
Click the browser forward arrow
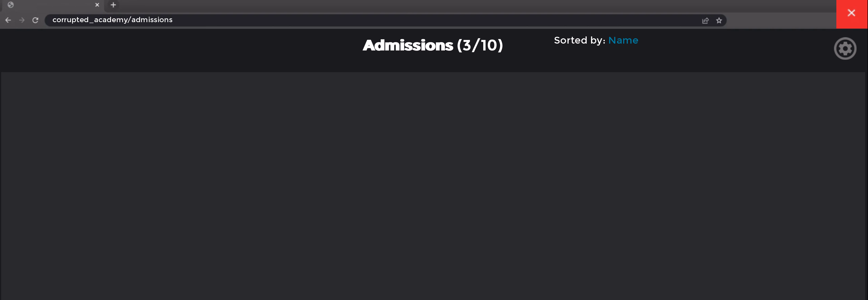(22, 20)
